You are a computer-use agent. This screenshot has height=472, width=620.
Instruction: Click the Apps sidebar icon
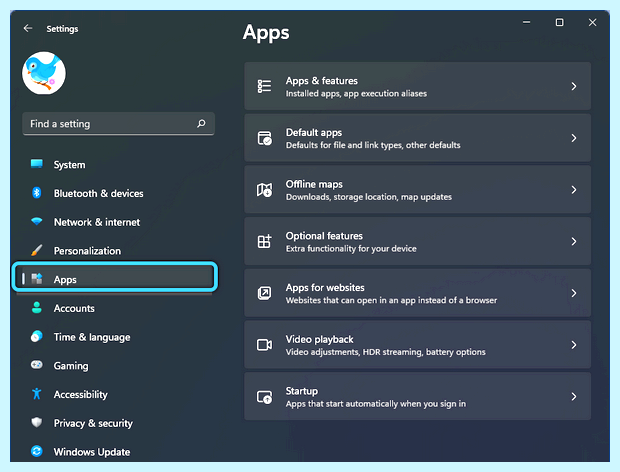[x=37, y=279]
